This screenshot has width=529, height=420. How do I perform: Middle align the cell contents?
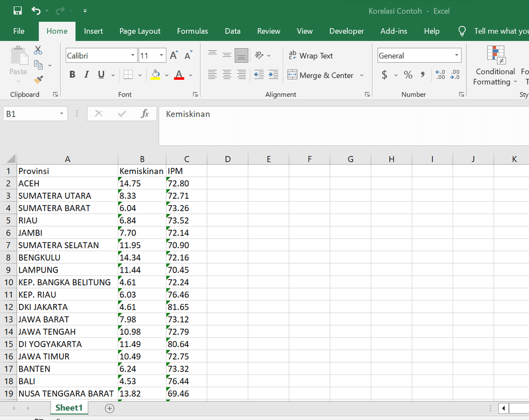[227, 55]
